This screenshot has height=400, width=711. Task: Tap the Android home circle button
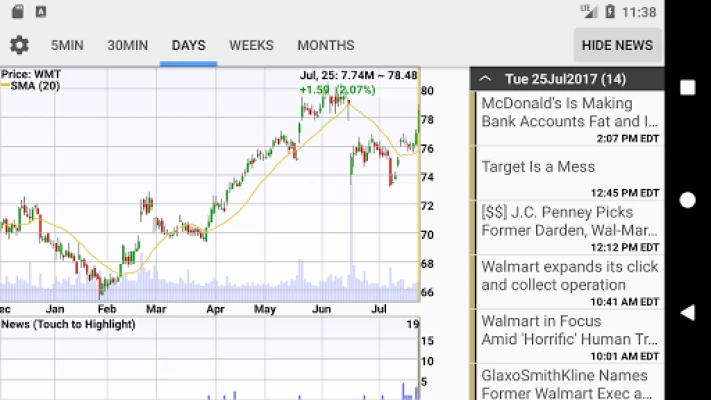pyautogui.click(x=687, y=200)
